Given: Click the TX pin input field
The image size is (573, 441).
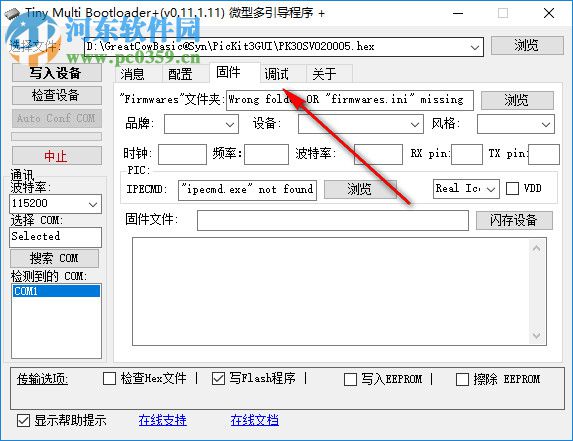Looking at the screenshot, I should tap(544, 155).
